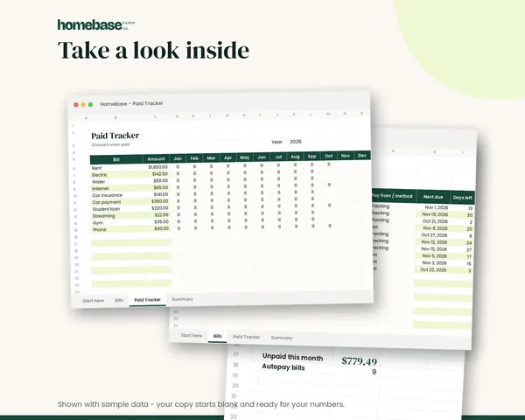
Task: Open the Summary tab in front window
Action: tap(183, 299)
